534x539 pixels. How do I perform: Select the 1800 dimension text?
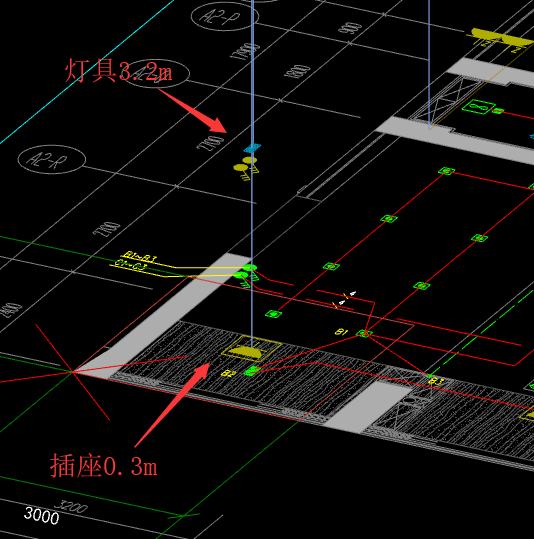[297, 72]
